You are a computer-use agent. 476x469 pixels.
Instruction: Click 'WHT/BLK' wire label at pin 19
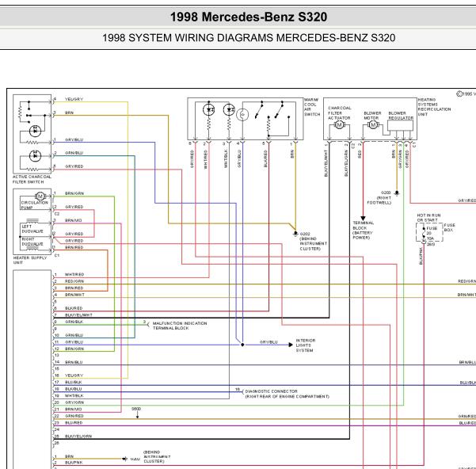(x=74, y=395)
